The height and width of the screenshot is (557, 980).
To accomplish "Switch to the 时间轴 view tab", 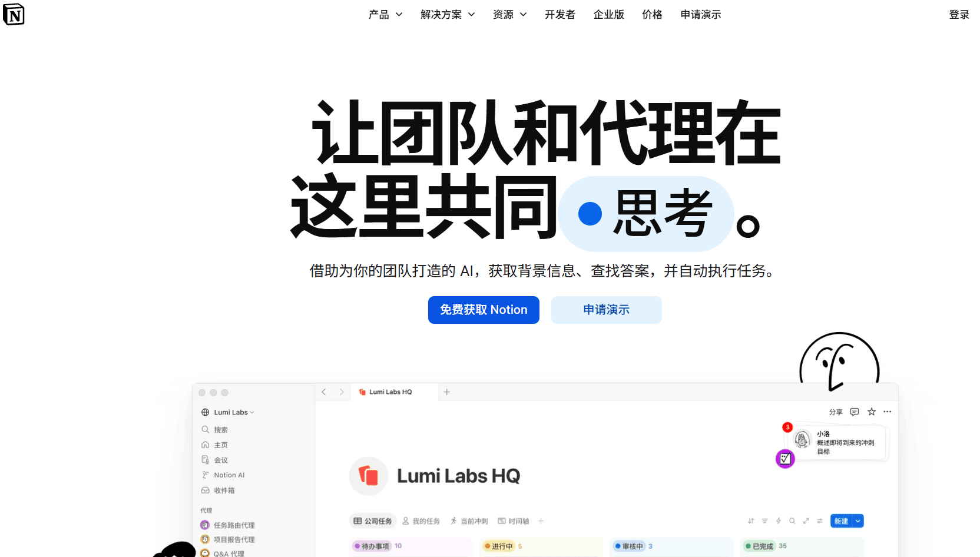I will click(x=514, y=521).
